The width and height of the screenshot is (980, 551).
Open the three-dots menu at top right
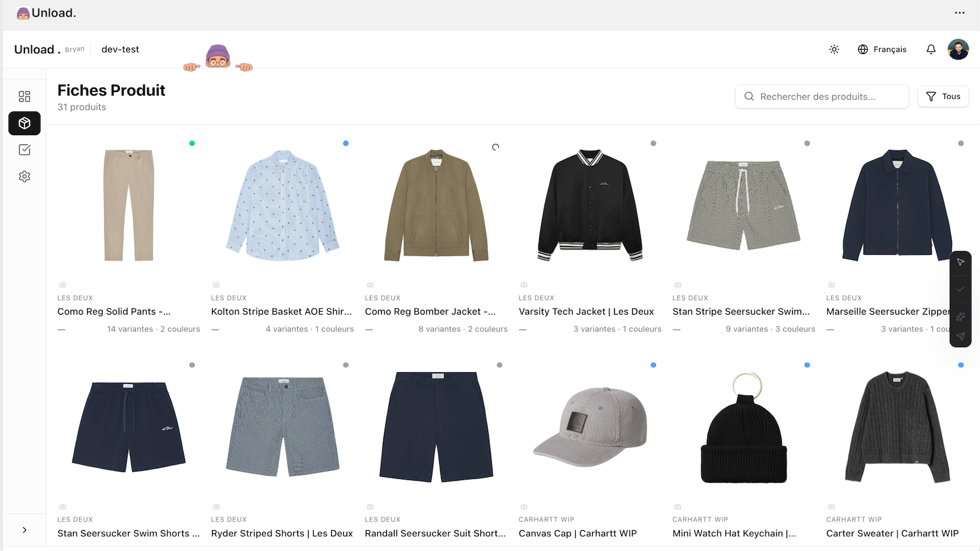coord(959,13)
